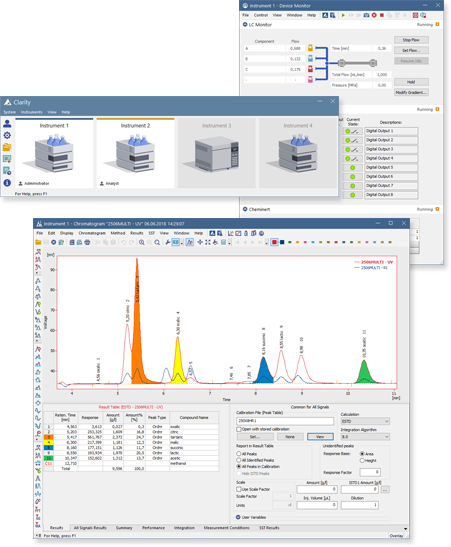This screenshot has height=547, width=451.
Task: Enable the Use Scale Factor checkbox
Action: pos(239,489)
